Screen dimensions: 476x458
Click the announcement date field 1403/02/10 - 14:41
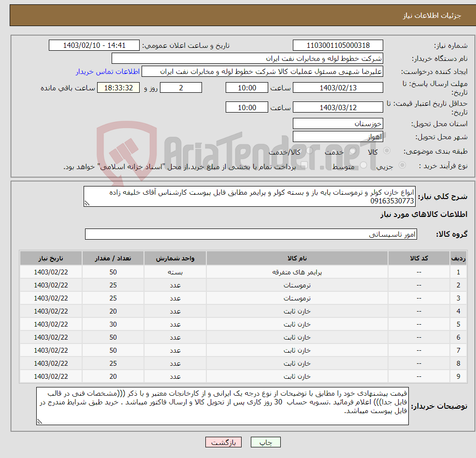click(x=94, y=45)
